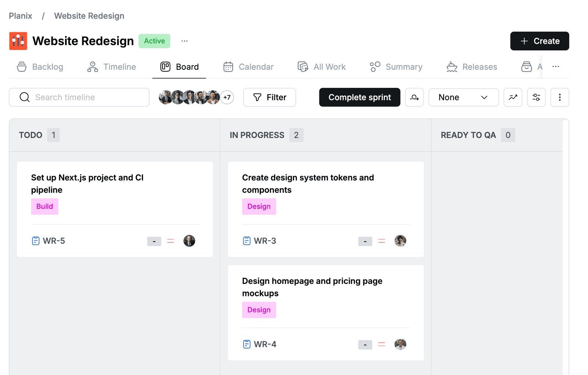
Task: Open the overflow tabs ellipsis menu
Action: [556, 66]
